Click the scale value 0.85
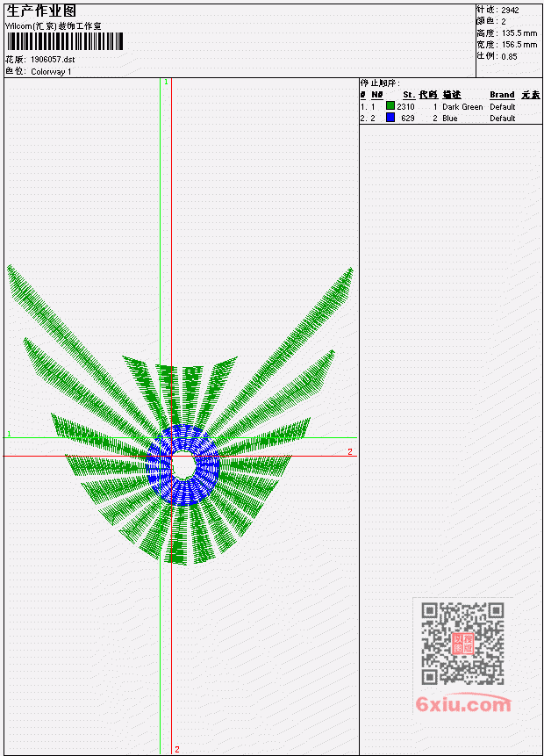Screen dimensions: 544x756 [509, 56]
